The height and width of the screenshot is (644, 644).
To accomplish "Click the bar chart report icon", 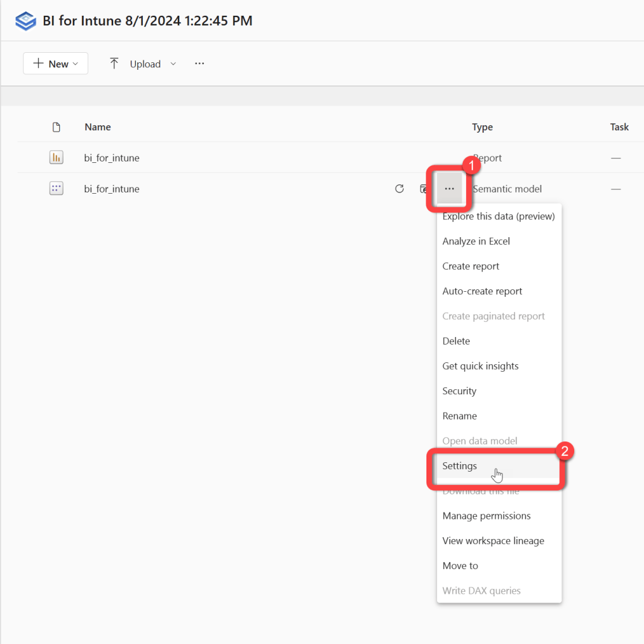I will pyautogui.click(x=56, y=157).
